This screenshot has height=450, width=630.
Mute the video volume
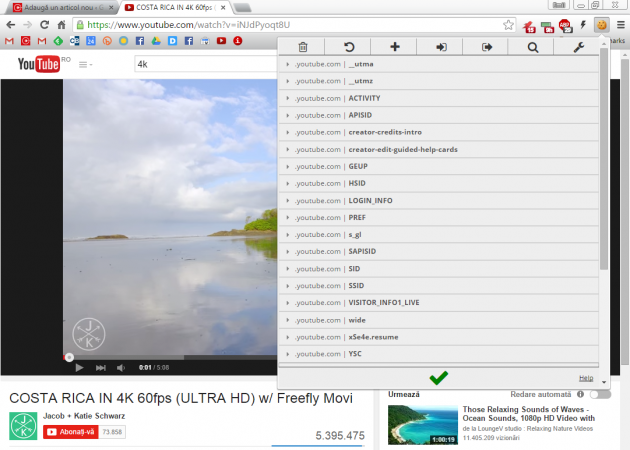point(121,367)
